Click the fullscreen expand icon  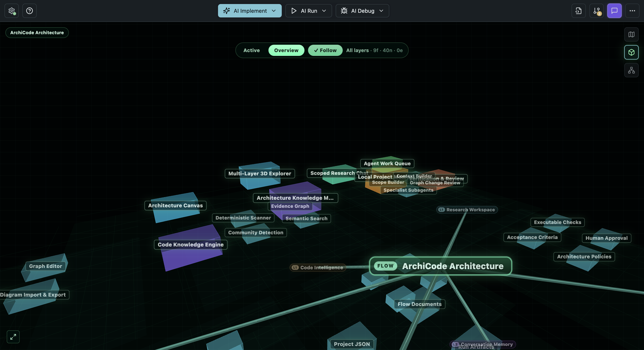pos(13,337)
